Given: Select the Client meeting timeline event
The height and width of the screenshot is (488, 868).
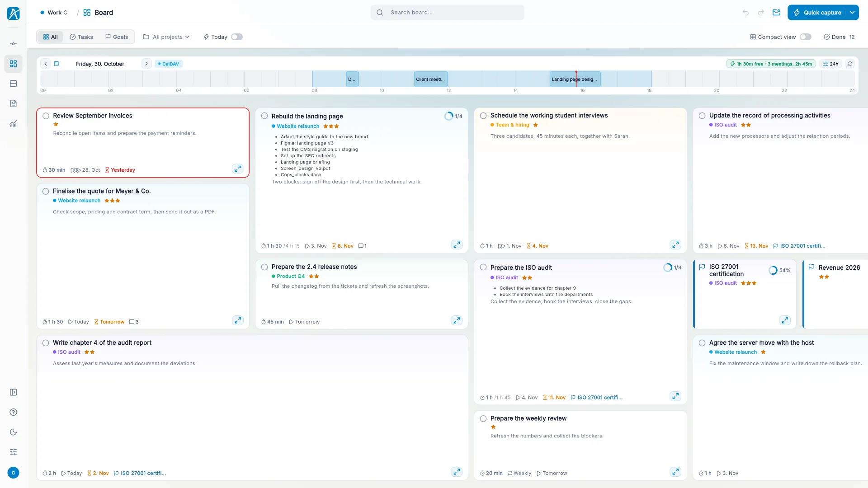Looking at the screenshot, I should 431,79.
